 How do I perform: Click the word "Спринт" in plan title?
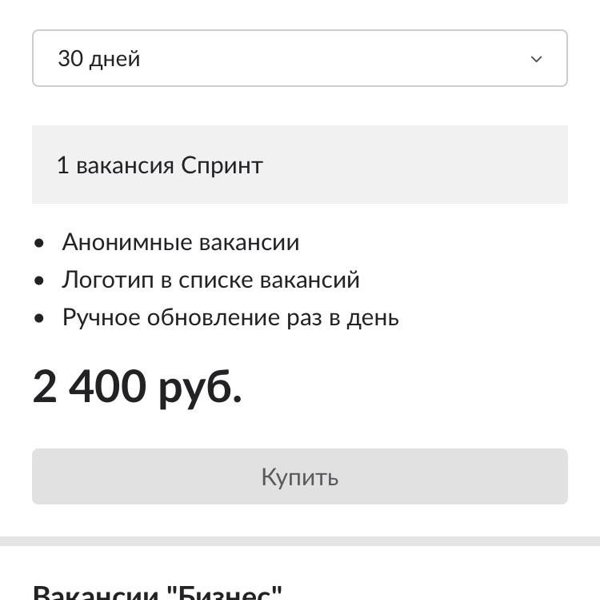point(222,166)
